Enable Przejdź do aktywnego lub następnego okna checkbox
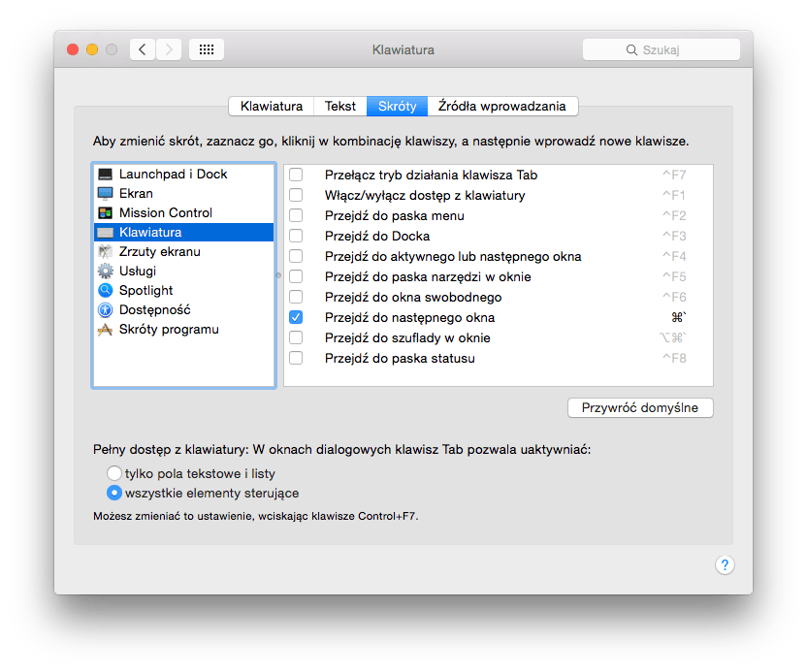 click(x=296, y=256)
